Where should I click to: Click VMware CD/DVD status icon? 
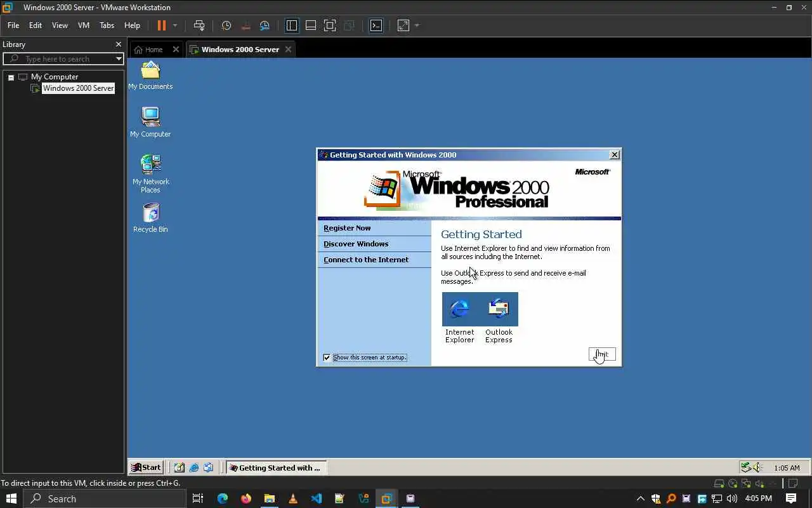click(733, 484)
